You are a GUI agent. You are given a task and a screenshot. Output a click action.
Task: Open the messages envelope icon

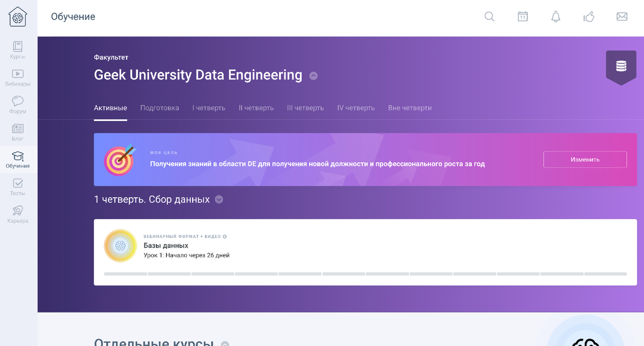tap(622, 17)
